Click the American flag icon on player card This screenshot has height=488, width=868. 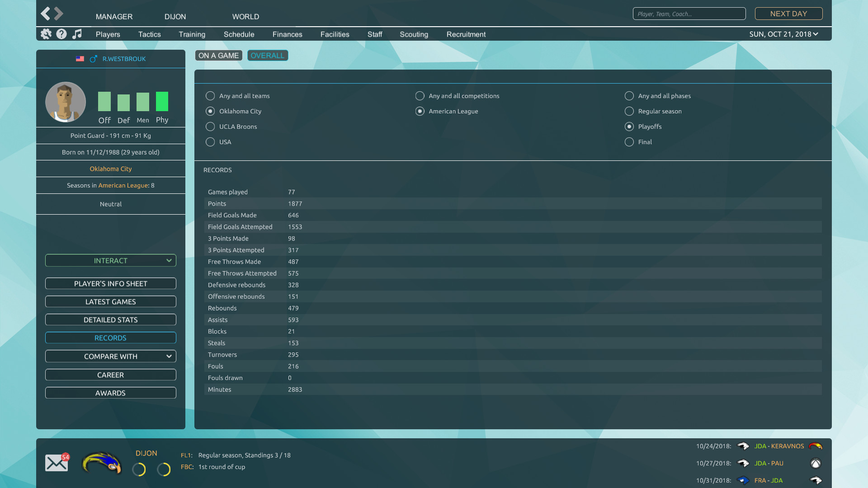[x=79, y=58]
